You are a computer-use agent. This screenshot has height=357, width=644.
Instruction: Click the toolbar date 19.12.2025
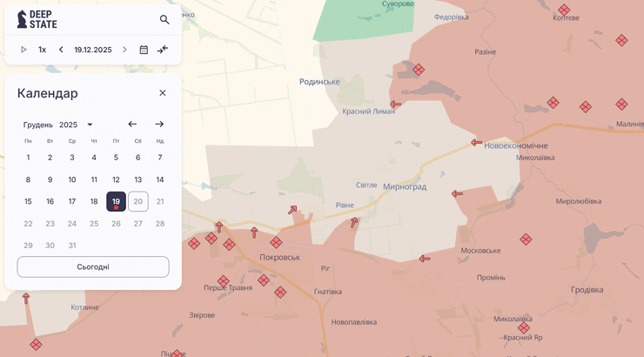coord(92,50)
